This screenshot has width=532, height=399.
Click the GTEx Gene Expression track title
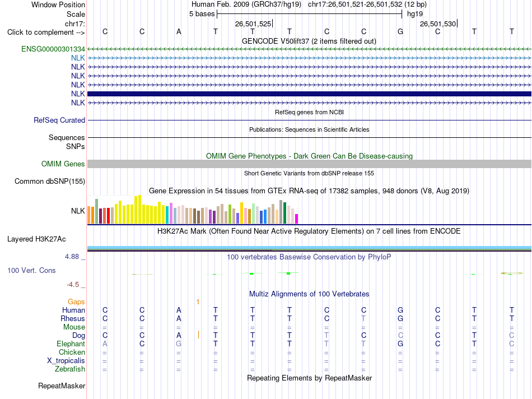[309, 191]
